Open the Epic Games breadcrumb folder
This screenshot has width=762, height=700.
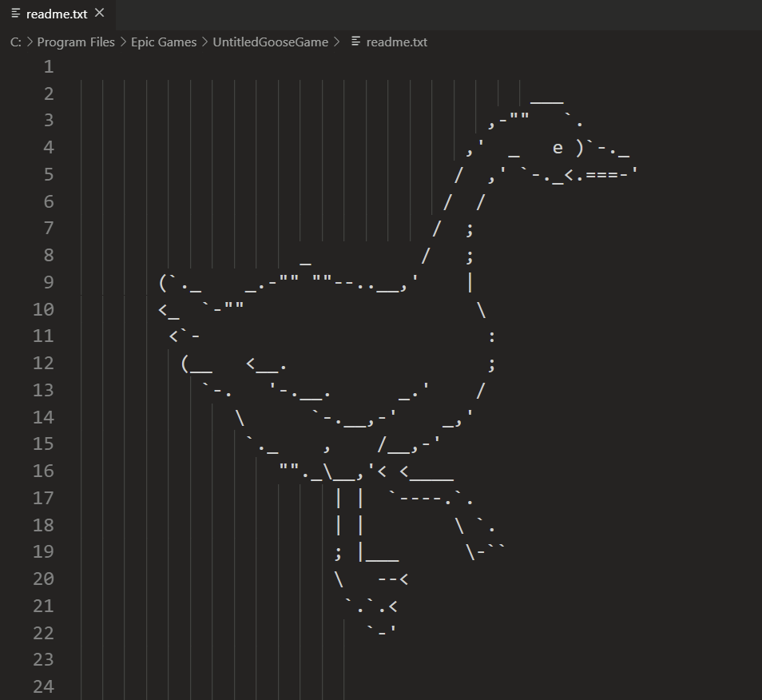pyautogui.click(x=164, y=42)
